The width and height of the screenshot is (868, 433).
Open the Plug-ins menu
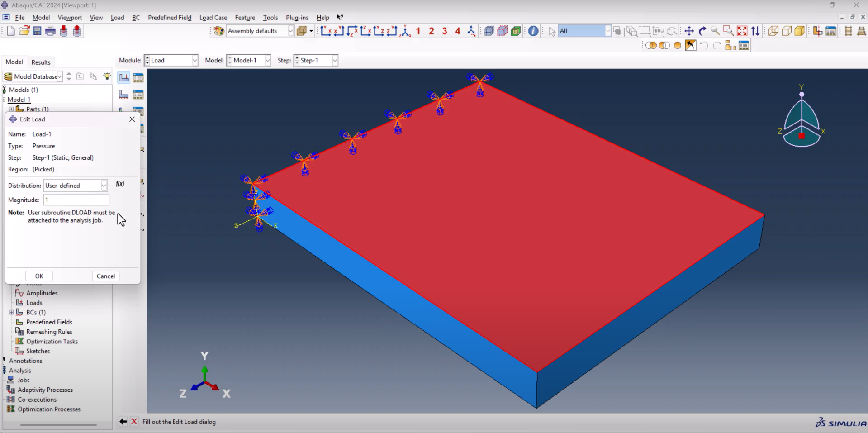297,18
